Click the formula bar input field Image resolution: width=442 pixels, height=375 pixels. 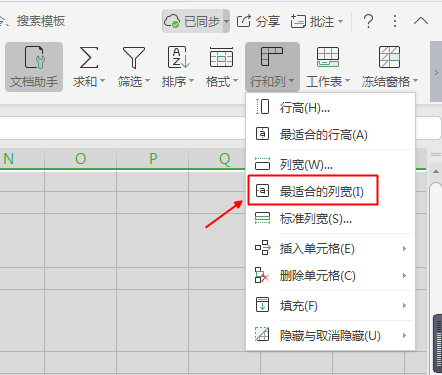tap(123, 128)
